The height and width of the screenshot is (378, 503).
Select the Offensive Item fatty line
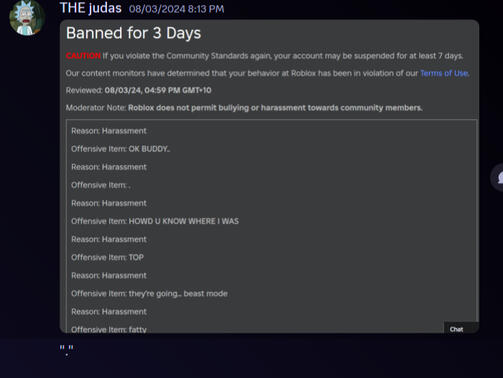[109, 329]
